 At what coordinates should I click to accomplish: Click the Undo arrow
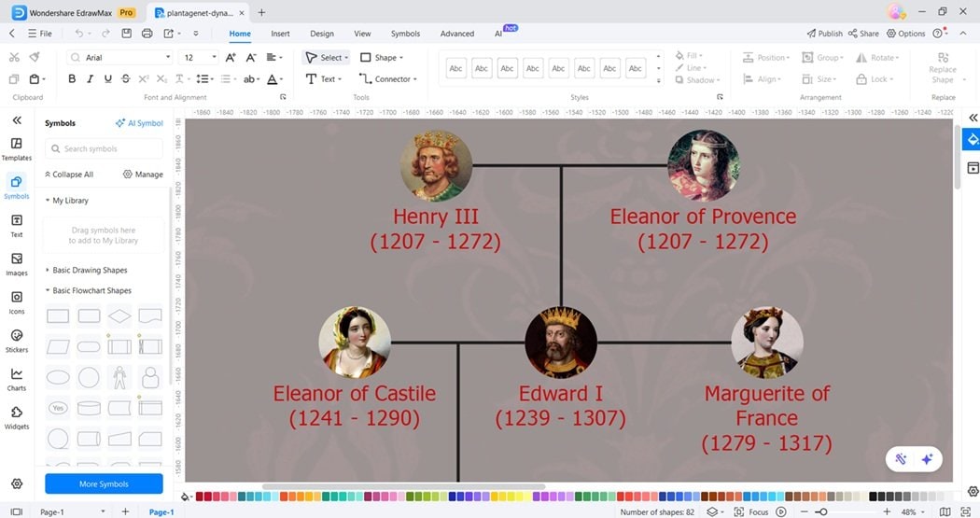click(78, 33)
